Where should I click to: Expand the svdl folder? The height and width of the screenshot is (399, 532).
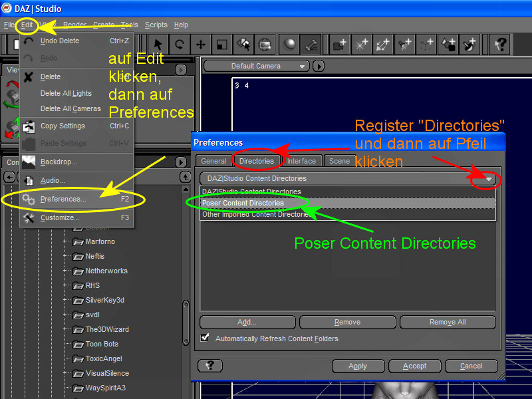65,314
